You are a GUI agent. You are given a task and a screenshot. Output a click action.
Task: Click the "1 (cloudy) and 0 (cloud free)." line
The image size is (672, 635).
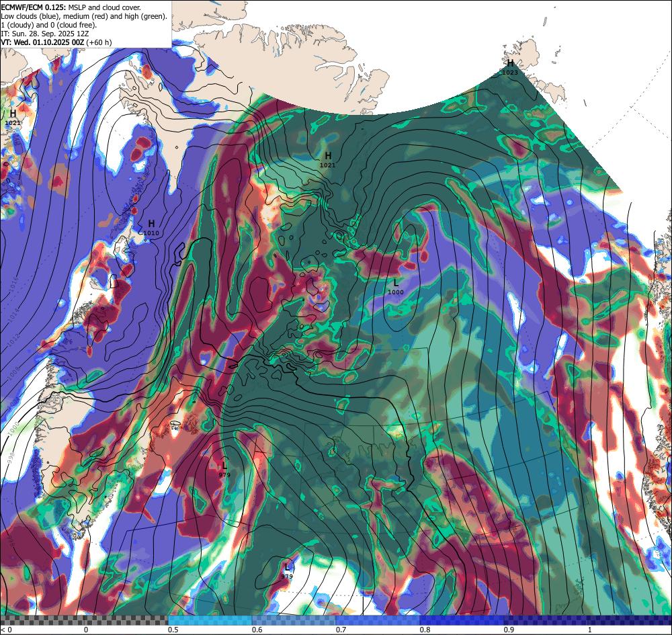pos(49,25)
